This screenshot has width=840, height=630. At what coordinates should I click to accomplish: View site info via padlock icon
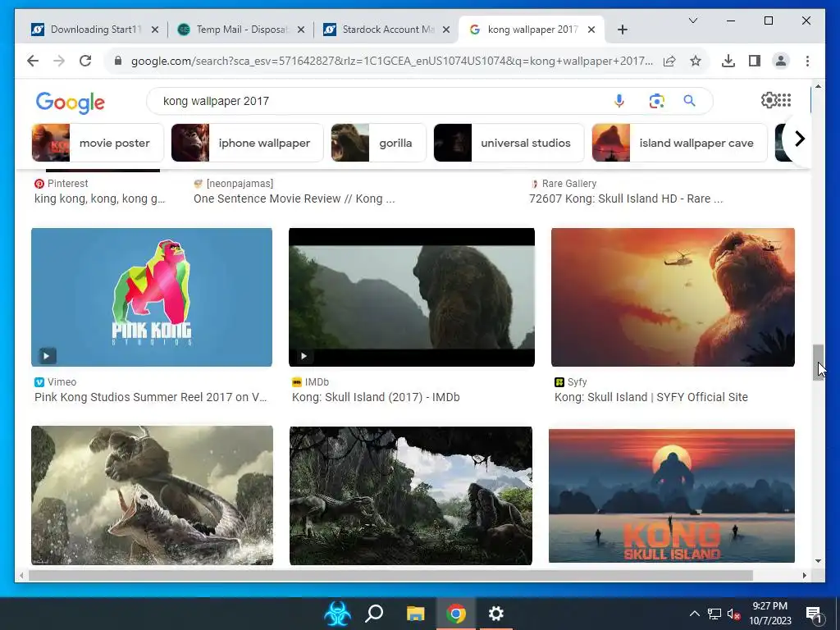tap(118, 61)
